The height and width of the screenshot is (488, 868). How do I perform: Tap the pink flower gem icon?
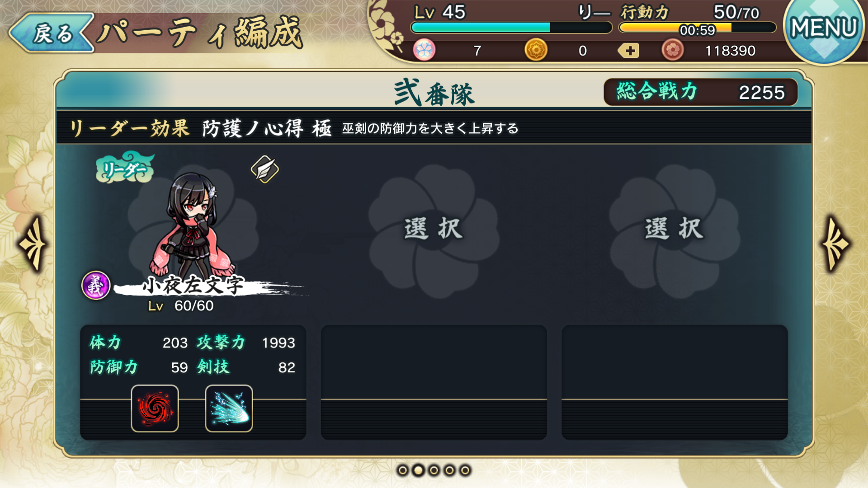424,50
